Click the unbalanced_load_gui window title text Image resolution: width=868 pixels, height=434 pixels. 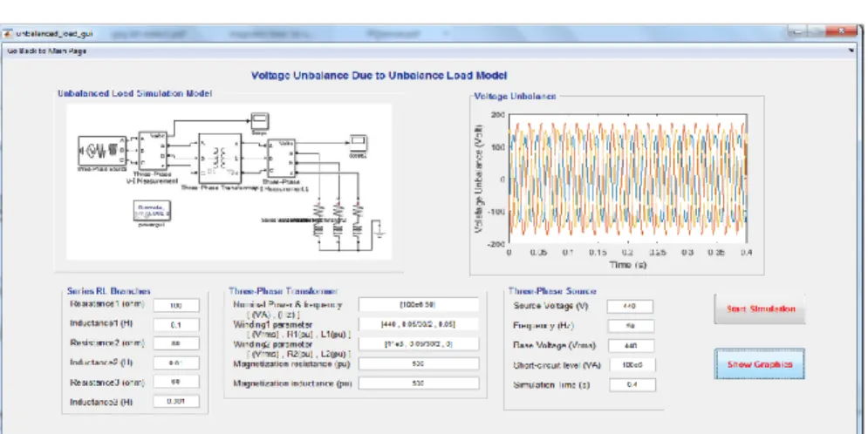click(54, 34)
